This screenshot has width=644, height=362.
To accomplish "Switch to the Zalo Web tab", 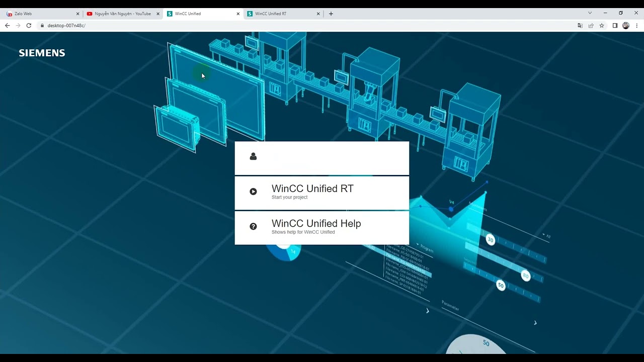I will point(42,14).
